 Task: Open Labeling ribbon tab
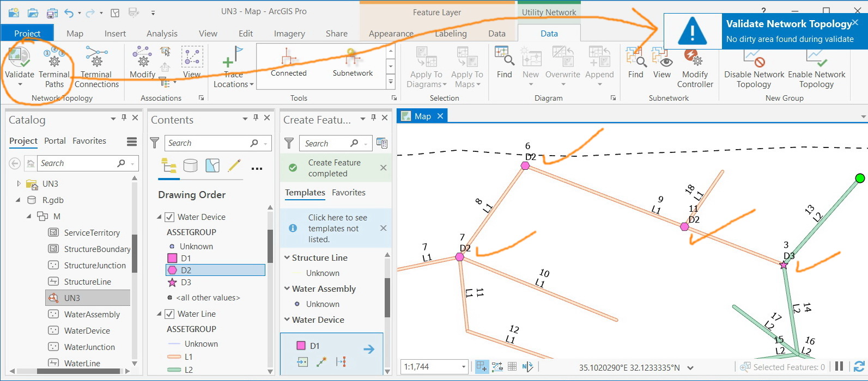451,33
